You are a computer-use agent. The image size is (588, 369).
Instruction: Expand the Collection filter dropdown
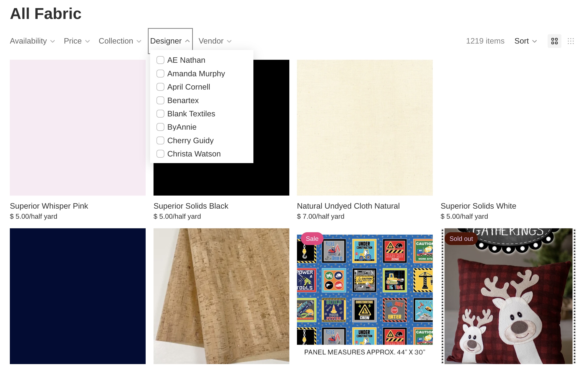pos(120,41)
